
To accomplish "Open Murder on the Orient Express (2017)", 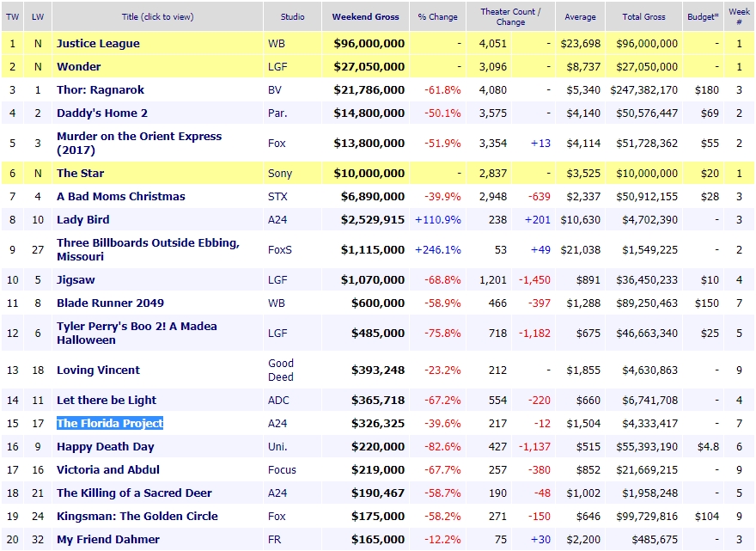I will 139,143.
